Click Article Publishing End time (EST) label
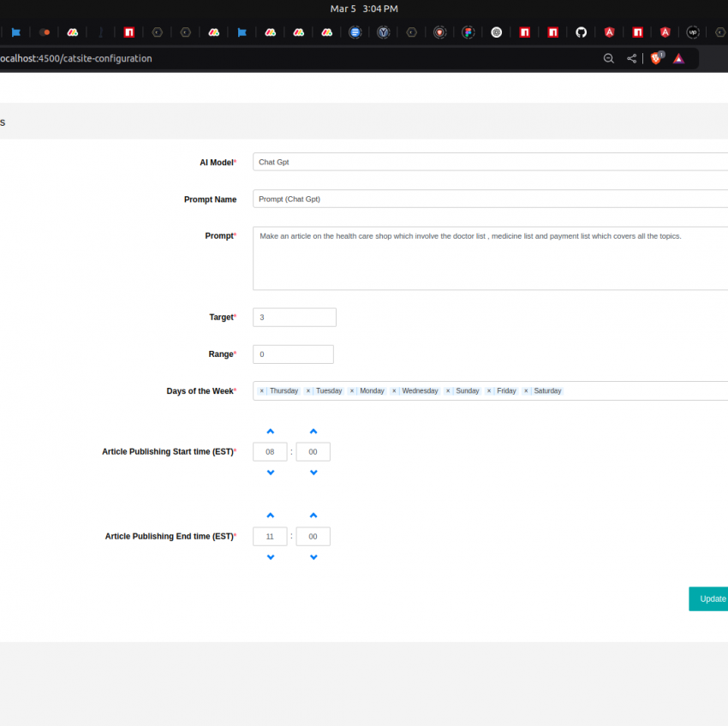The image size is (728, 726). pos(170,536)
